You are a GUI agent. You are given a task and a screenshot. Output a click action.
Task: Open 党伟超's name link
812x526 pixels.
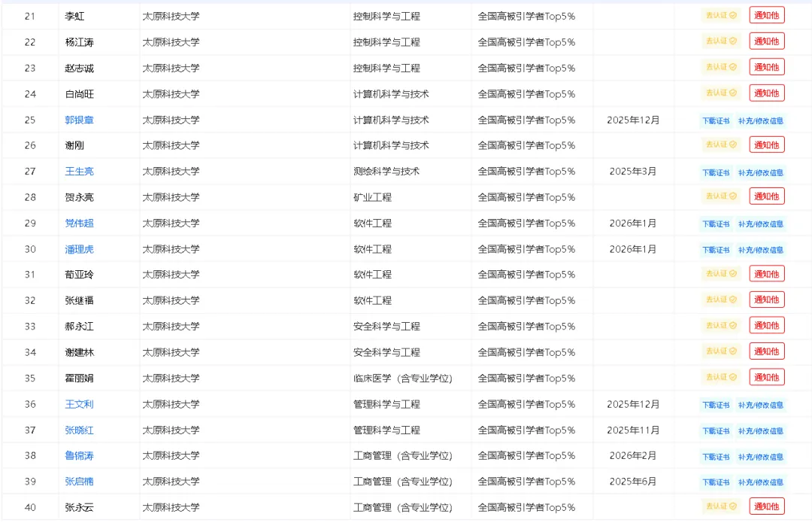pos(79,223)
